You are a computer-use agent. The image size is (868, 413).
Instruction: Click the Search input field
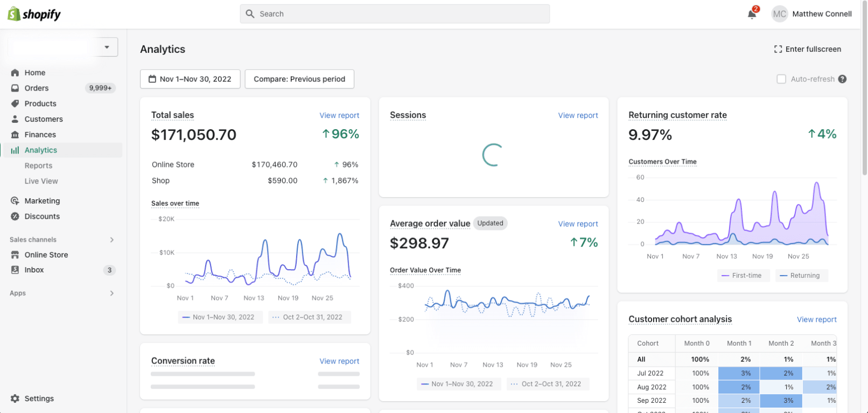[395, 14]
